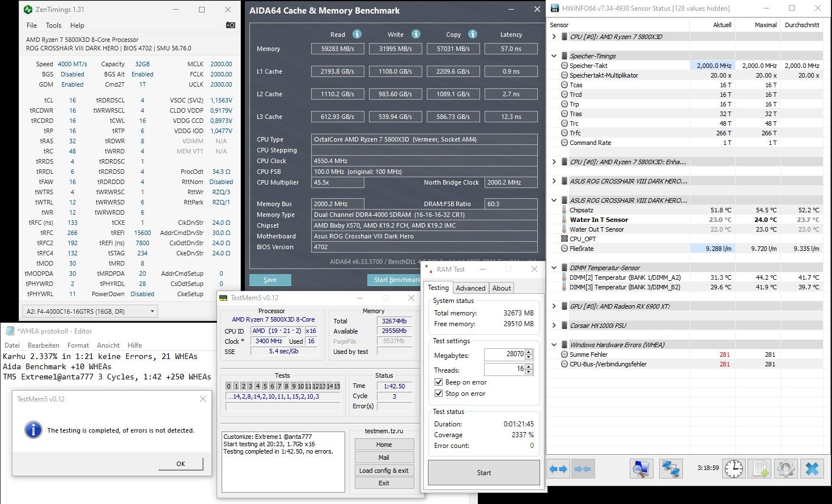832x504 pixels.
Task: Expand the Ryzen 7 5800X3D: Enha... group
Action: click(554, 162)
